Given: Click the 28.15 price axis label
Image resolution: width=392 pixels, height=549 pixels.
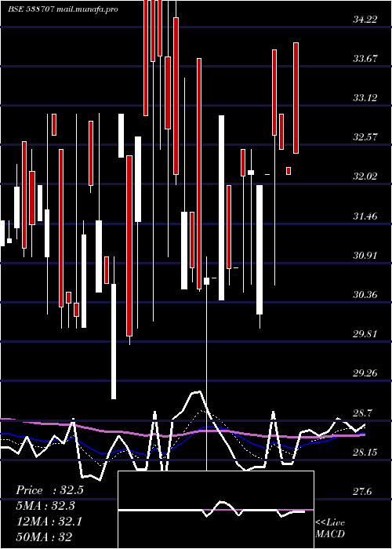Looking at the screenshot, I should [365, 453].
